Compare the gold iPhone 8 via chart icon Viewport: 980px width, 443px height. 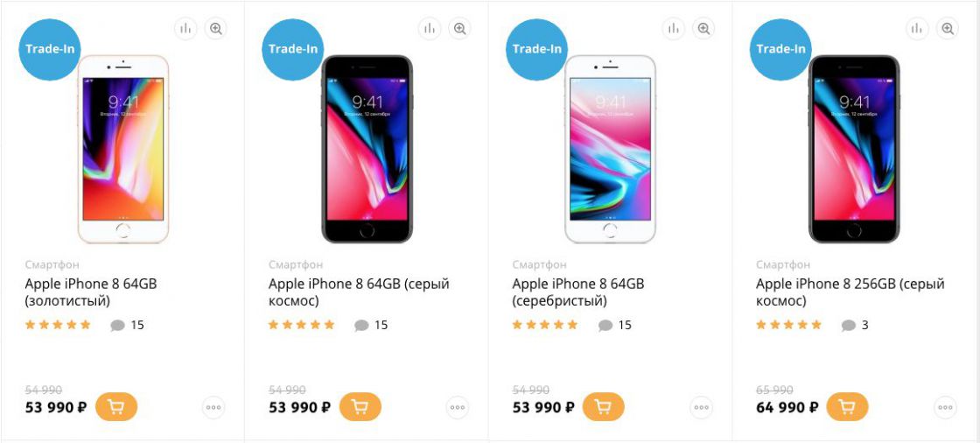(x=185, y=29)
